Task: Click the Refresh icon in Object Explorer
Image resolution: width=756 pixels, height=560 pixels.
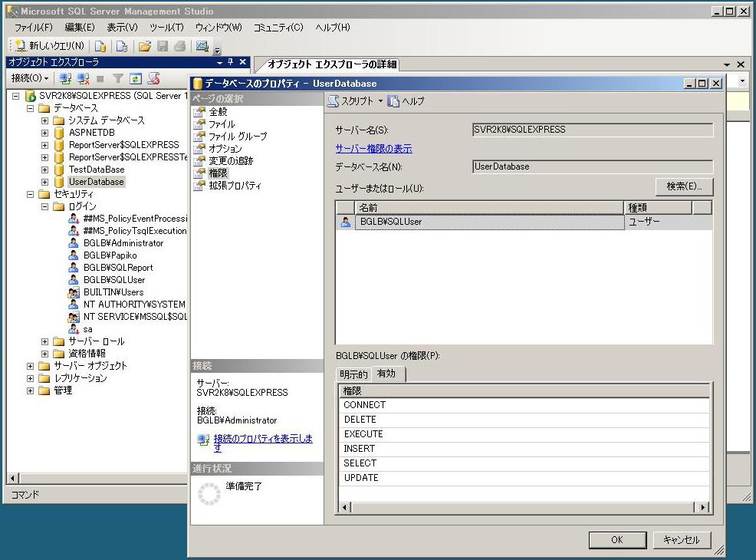Action: (136, 78)
